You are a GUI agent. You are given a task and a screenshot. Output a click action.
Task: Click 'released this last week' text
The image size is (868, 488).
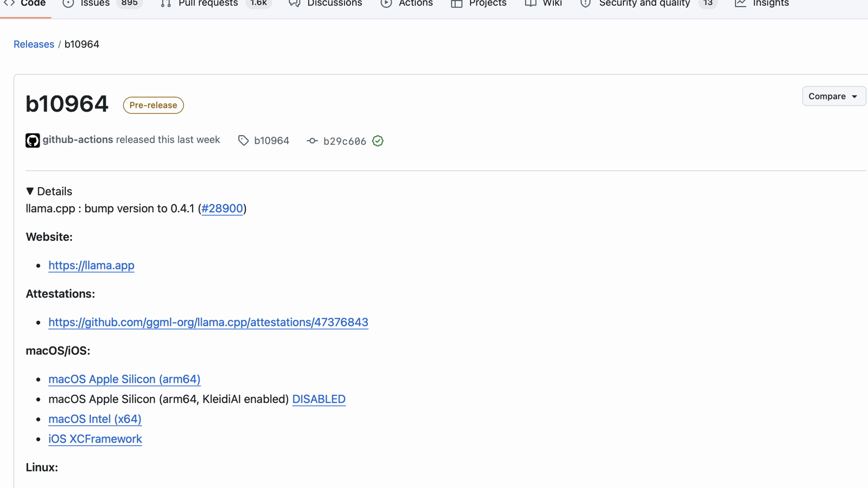coord(168,140)
